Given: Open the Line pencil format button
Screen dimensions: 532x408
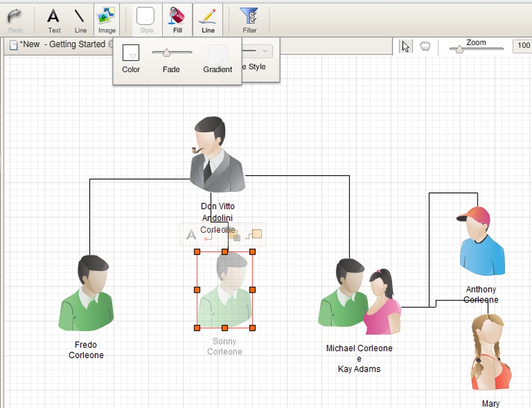Looking at the screenshot, I should coord(208,21).
